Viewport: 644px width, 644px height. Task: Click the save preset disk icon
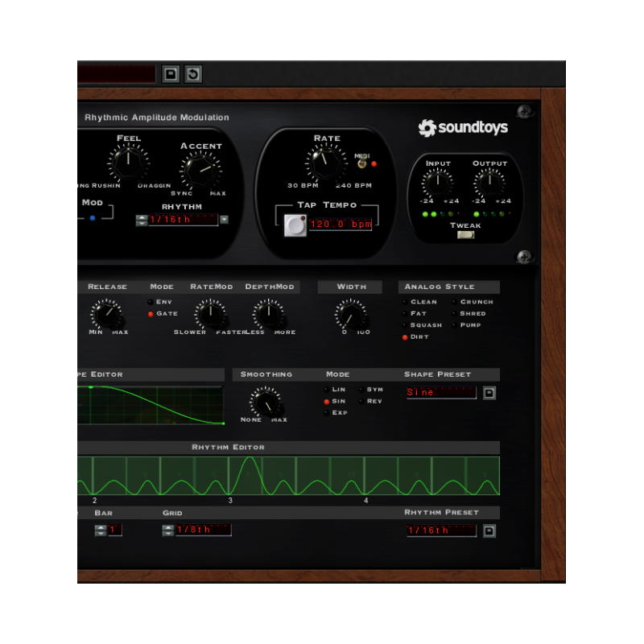point(170,74)
